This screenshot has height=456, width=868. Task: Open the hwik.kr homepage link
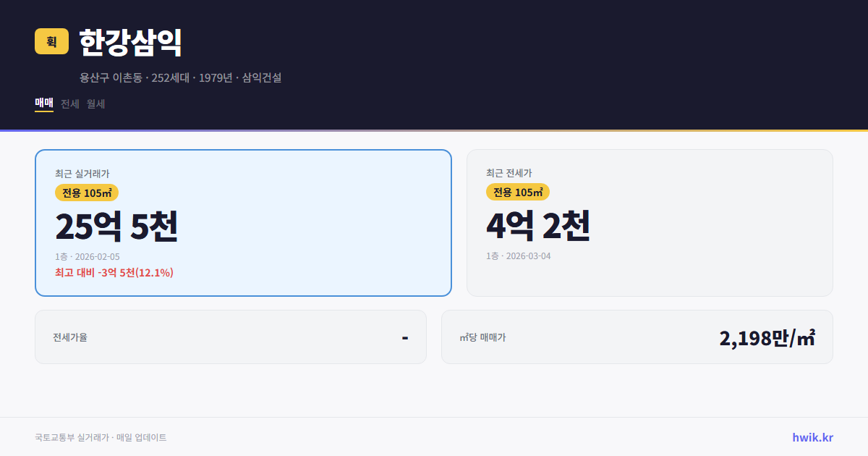(x=811, y=437)
